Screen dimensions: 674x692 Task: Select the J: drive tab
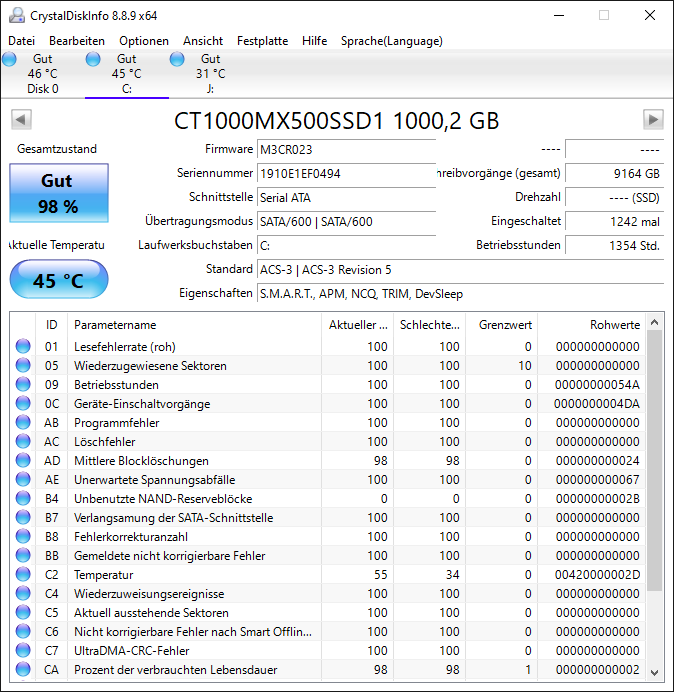(211, 74)
